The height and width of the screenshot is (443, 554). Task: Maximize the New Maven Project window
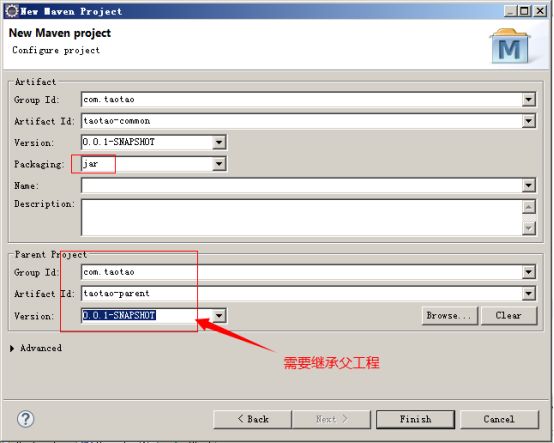coord(525,11)
